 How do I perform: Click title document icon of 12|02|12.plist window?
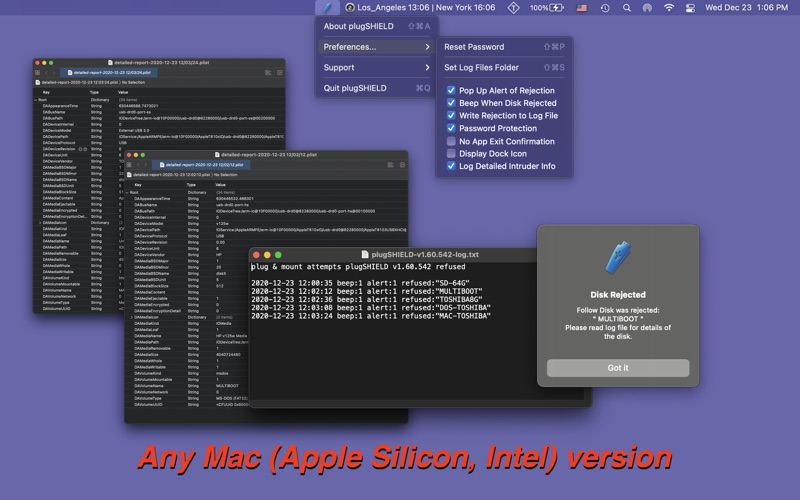[x=217, y=155]
